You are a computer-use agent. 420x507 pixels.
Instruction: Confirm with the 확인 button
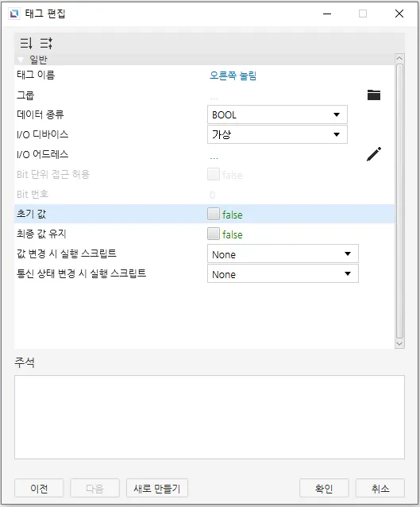pos(324,488)
